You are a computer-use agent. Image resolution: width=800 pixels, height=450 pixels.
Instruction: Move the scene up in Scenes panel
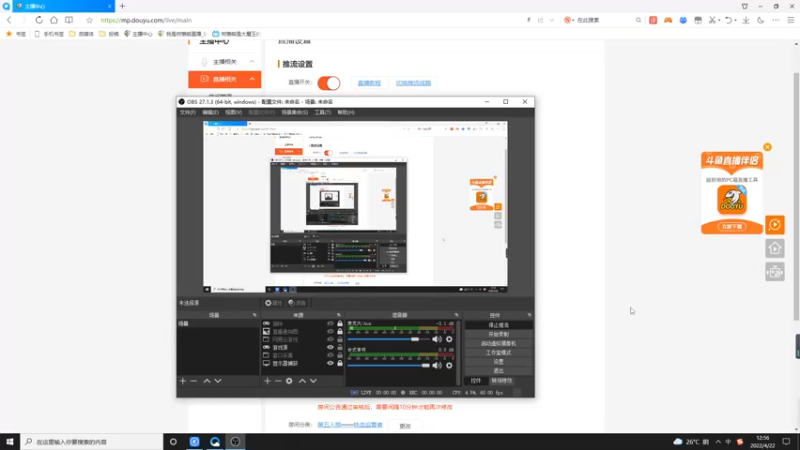coord(207,381)
